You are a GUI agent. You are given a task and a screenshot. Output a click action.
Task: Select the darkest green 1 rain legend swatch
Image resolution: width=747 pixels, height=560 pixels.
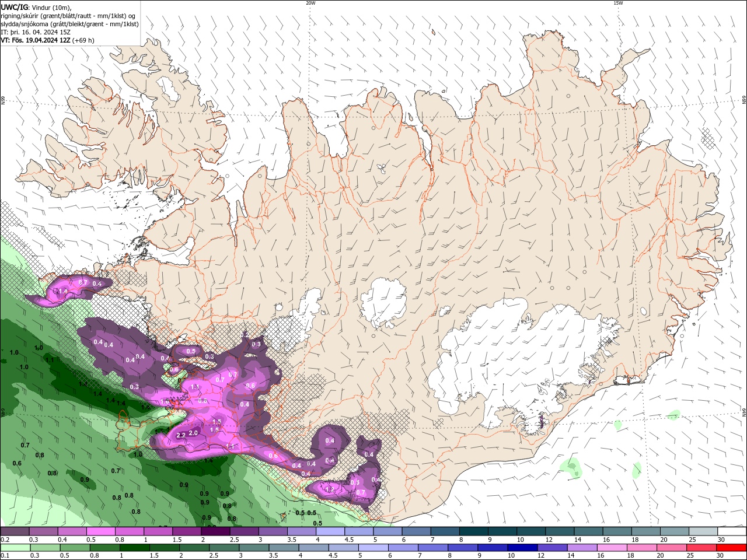[x=134, y=548]
